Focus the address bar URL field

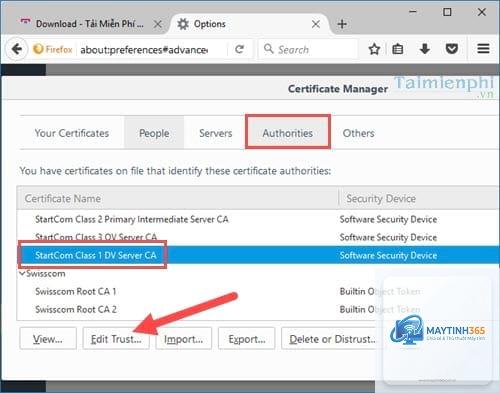(144, 50)
